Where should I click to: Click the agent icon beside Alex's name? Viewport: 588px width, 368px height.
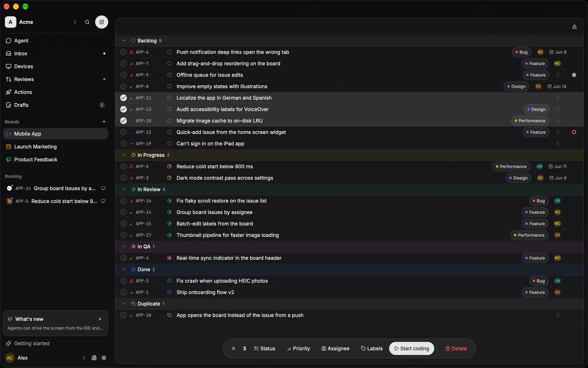coord(94,358)
